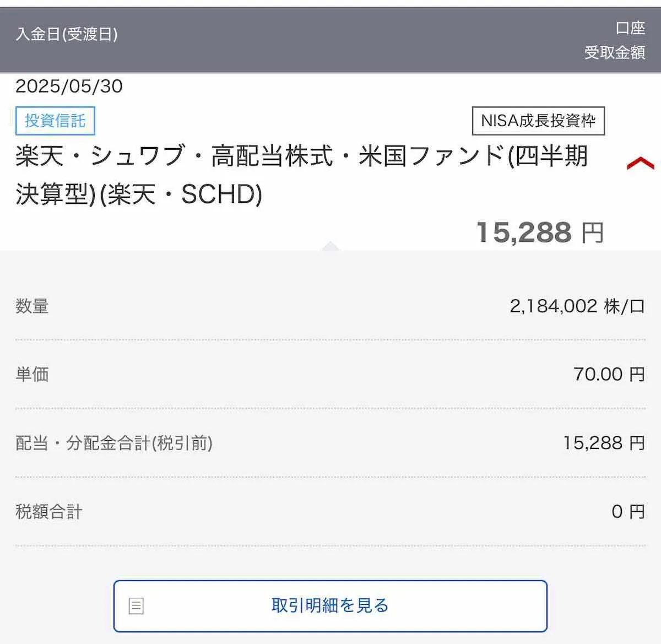Select the date 2025/05/30
Screen dimensions: 661x644
tap(69, 86)
